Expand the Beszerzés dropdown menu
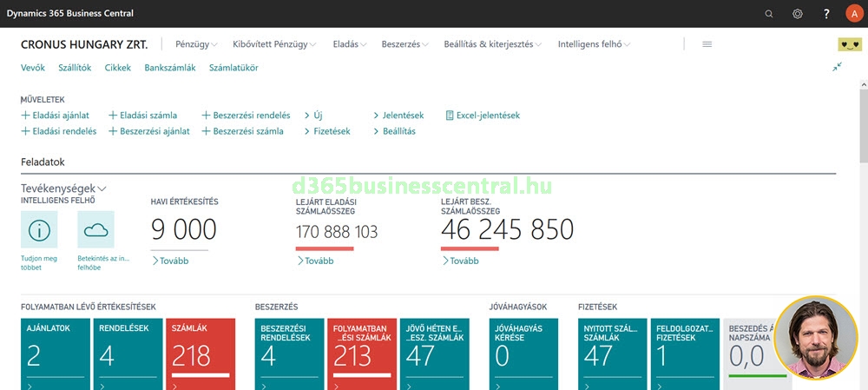This screenshot has width=868, height=390. pyautogui.click(x=406, y=44)
